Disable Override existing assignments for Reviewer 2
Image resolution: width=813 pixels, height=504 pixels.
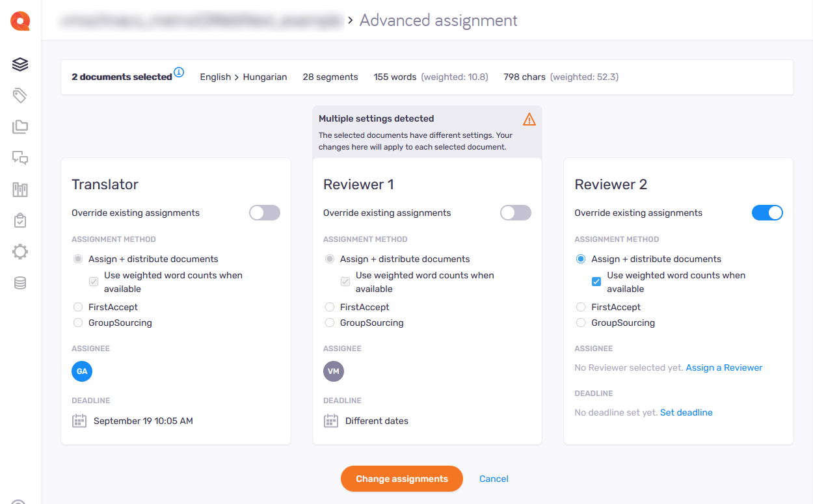coord(767,213)
